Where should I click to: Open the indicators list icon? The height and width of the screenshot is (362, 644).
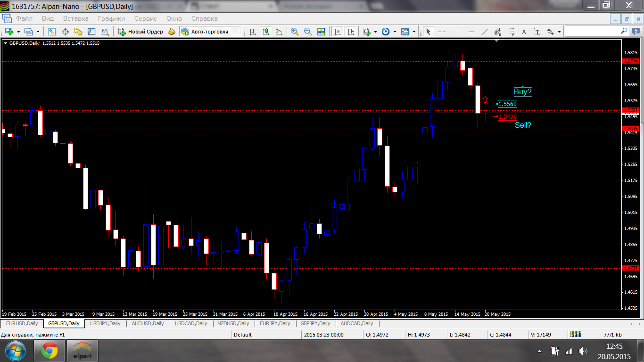point(367,32)
